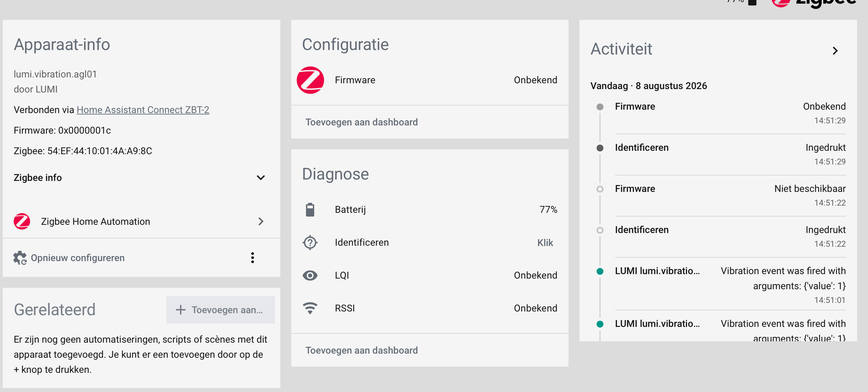This screenshot has width=868, height=392.
Task: Open the Home Assistant Connect ZBT-2 link
Action: [x=143, y=110]
